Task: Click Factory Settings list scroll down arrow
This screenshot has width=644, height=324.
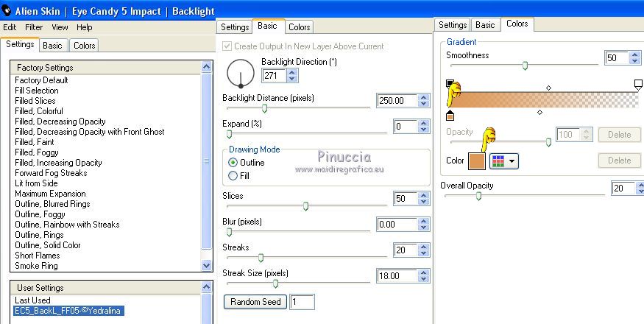Action: 207,266
